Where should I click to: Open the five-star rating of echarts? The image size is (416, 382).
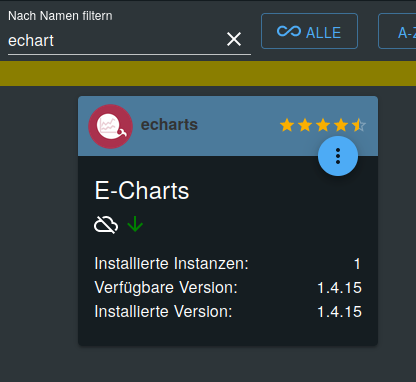point(323,126)
